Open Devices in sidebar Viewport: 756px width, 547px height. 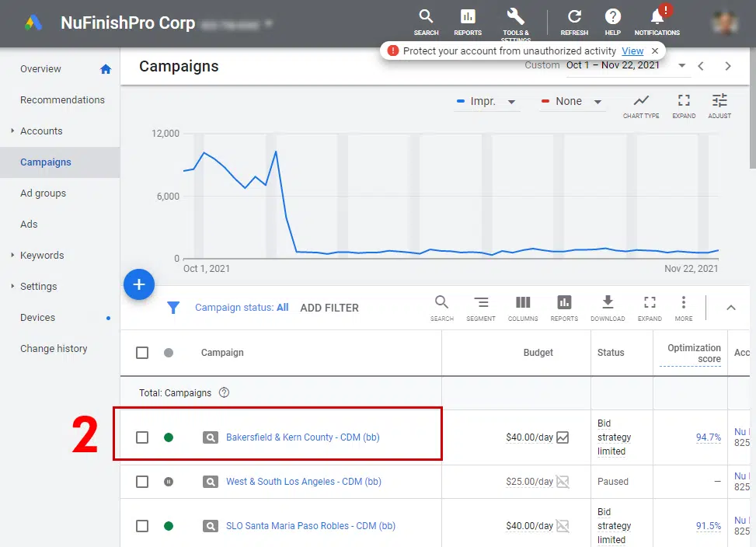point(37,318)
